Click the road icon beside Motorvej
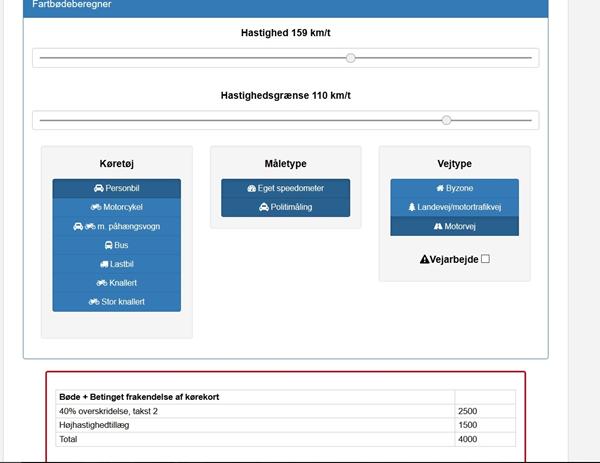Image resolution: width=600 pixels, height=463 pixels. pyautogui.click(x=437, y=226)
